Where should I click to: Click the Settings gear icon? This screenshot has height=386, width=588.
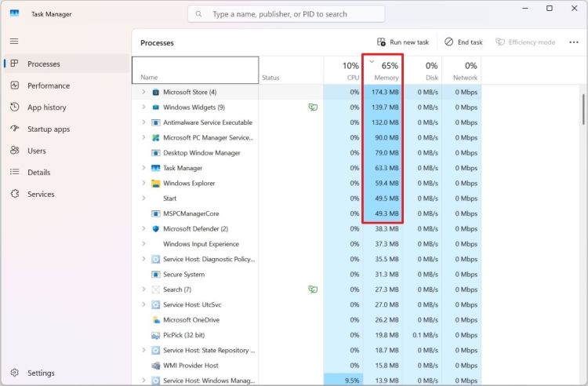[x=14, y=373]
